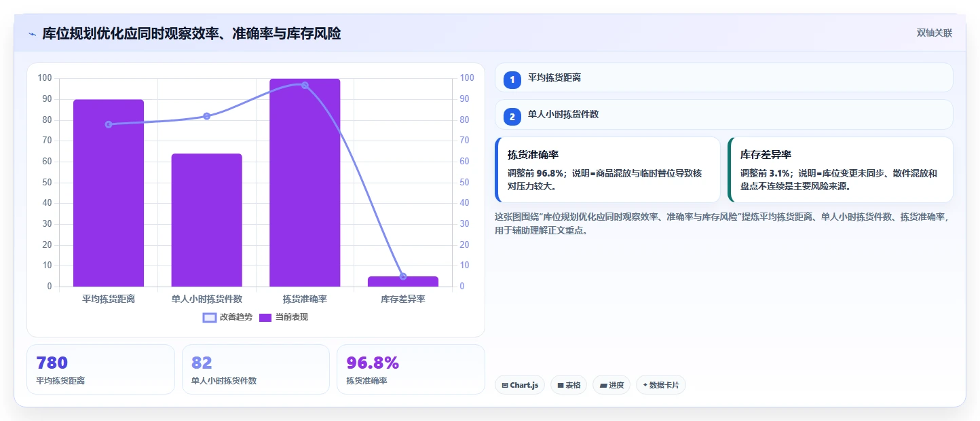Select the 进度 tag
Viewport: 980px width, 421px height.
tap(611, 385)
